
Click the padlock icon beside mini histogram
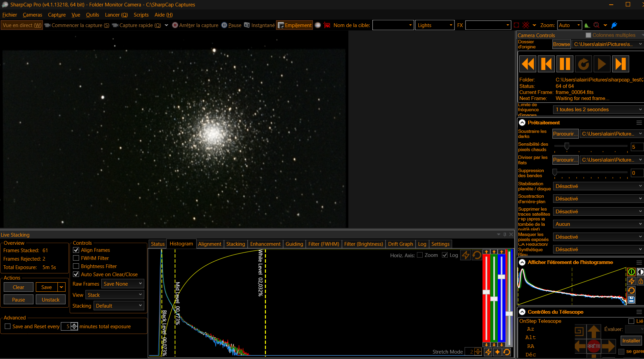pyautogui.click(x=640, y=281)
